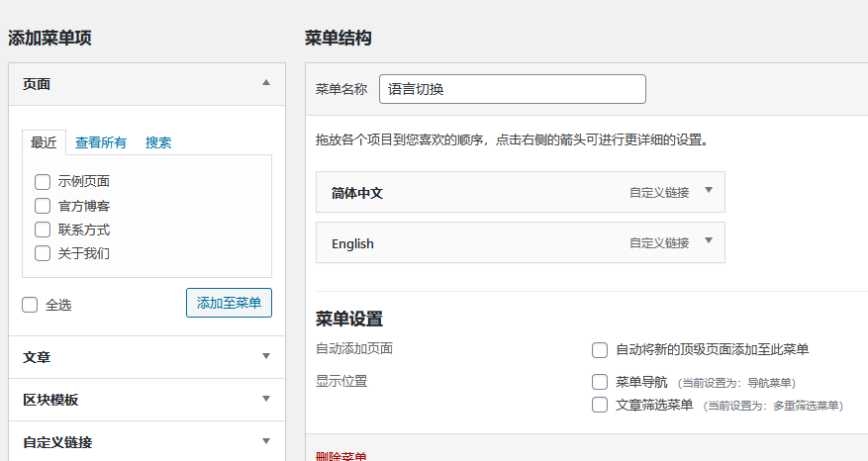Click the 文章 panel title text
Viewport: 868px width, 461px height.
pyautogui.click(x=37, y=357)
